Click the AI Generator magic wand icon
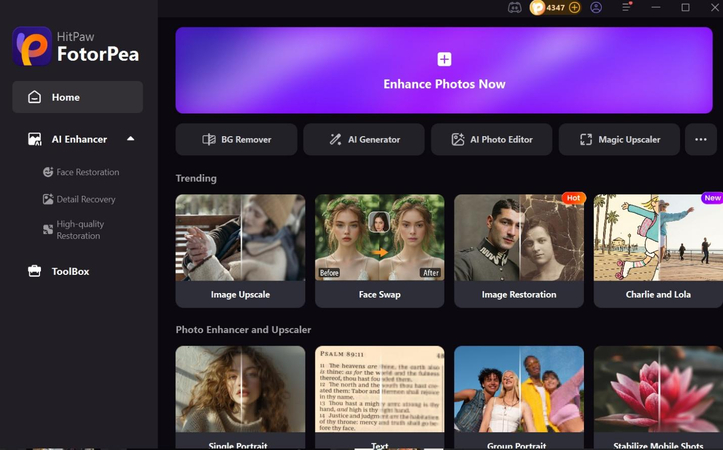723x450 pixels. pos(335,139)
